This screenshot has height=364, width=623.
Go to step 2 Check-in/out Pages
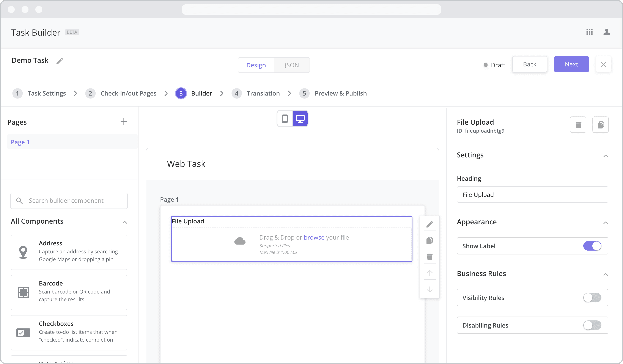[x=121, y=93]
